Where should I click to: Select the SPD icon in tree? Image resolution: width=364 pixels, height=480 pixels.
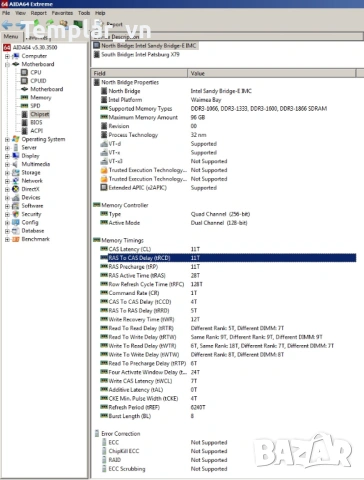(x=24, y=106)
